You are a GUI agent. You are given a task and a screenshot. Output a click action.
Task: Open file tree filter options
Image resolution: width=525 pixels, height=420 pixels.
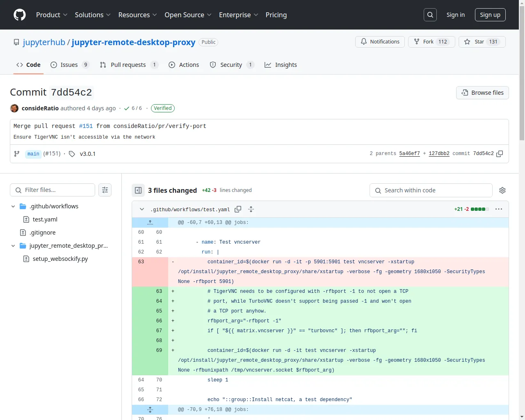click(x=105, y=190)
